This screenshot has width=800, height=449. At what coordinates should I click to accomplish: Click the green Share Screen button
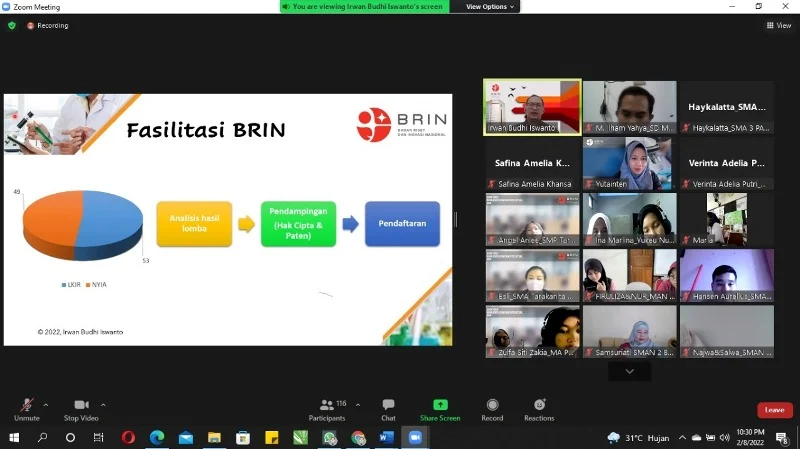(x=440, y=410)
